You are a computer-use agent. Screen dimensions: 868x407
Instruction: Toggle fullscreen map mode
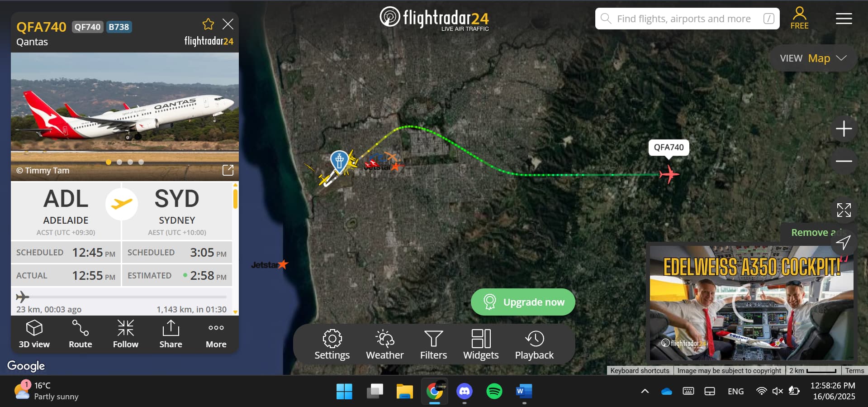click(844, 210)
